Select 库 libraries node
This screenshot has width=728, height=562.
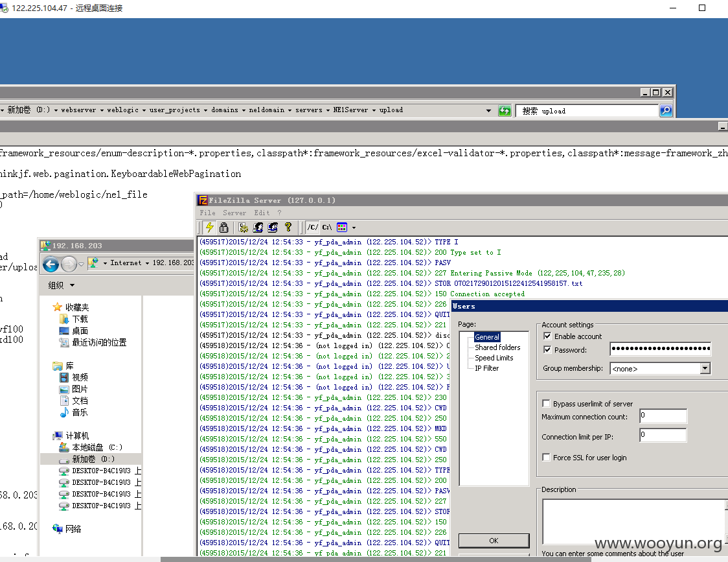63,366
